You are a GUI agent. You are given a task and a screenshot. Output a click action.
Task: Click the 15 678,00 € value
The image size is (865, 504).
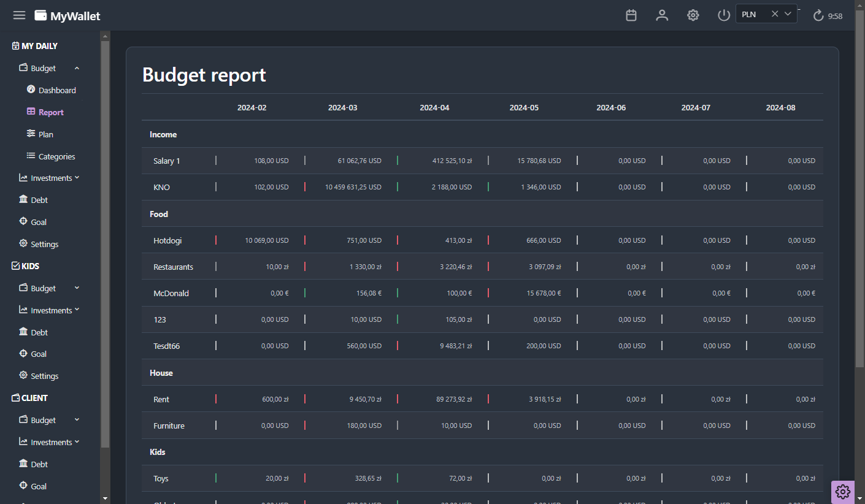click(544, 293)
